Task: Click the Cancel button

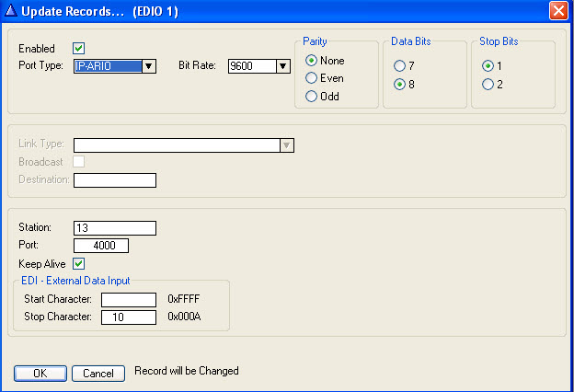Action: click(98, 373)
